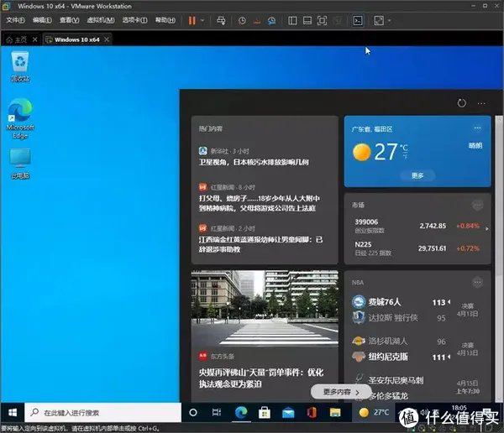Switch to the 主页 tab

click(x=17, y=39)
